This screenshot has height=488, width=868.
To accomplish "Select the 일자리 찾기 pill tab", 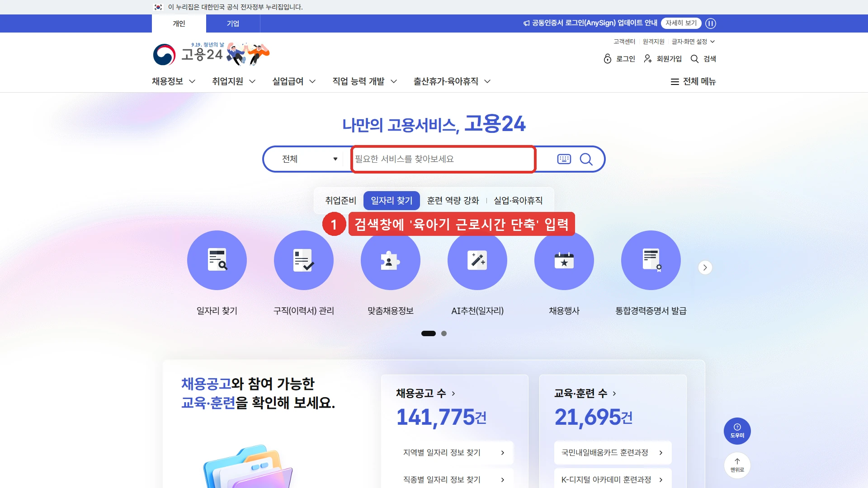I will [x=392, y=201].
